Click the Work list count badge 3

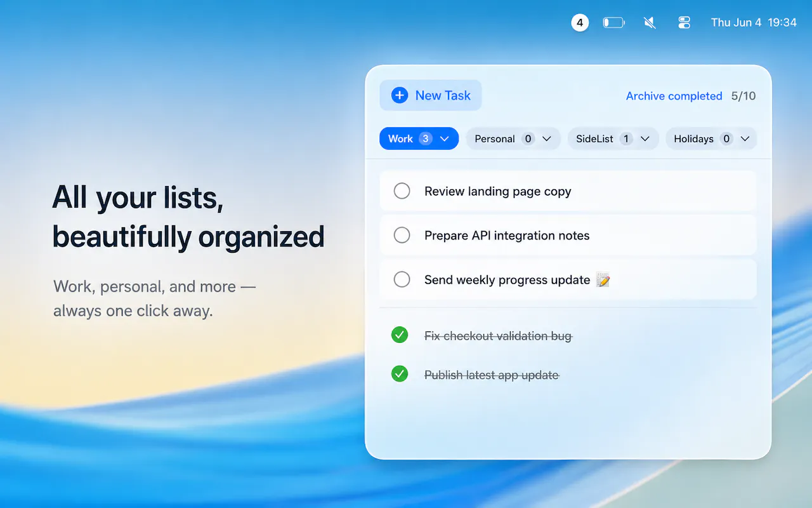pyautogui.click(x=426, y=138)
